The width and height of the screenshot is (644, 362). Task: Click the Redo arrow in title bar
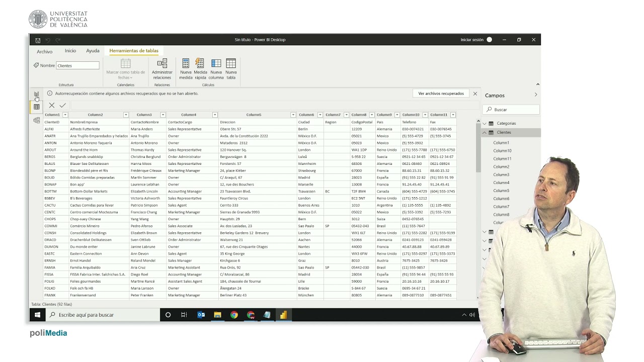(58, 40)
